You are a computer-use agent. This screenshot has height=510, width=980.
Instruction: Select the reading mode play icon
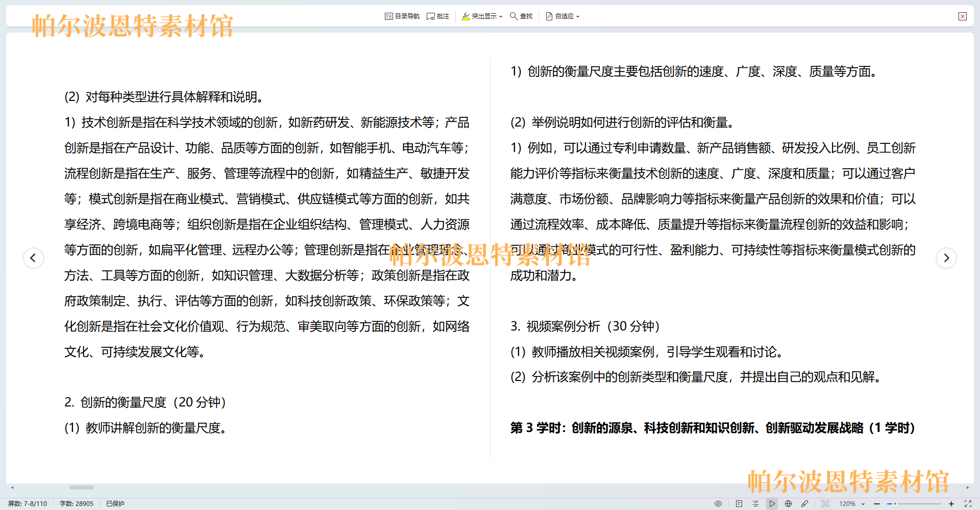pos(772,503)
